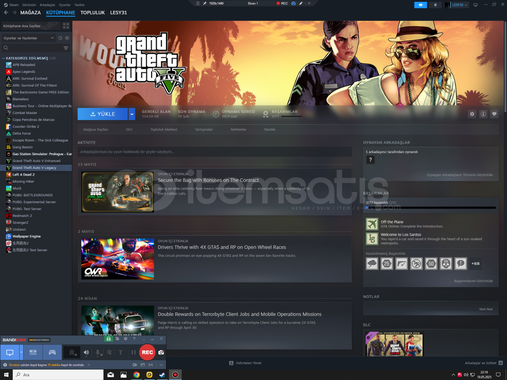Select Bandicam screen recording mode

click(10, 352)
